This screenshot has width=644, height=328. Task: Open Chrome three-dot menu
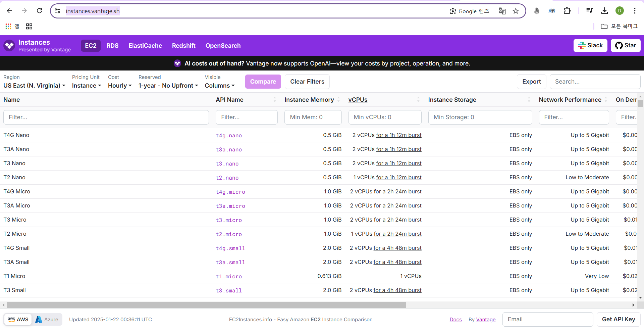tap(635, 11)
